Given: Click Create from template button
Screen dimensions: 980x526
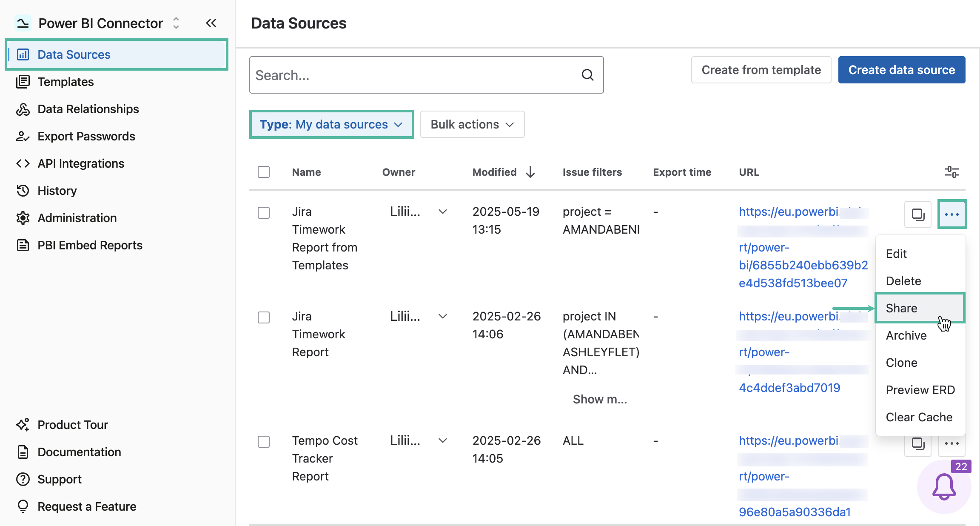Looking at the screenshot, I should point(761,70).
